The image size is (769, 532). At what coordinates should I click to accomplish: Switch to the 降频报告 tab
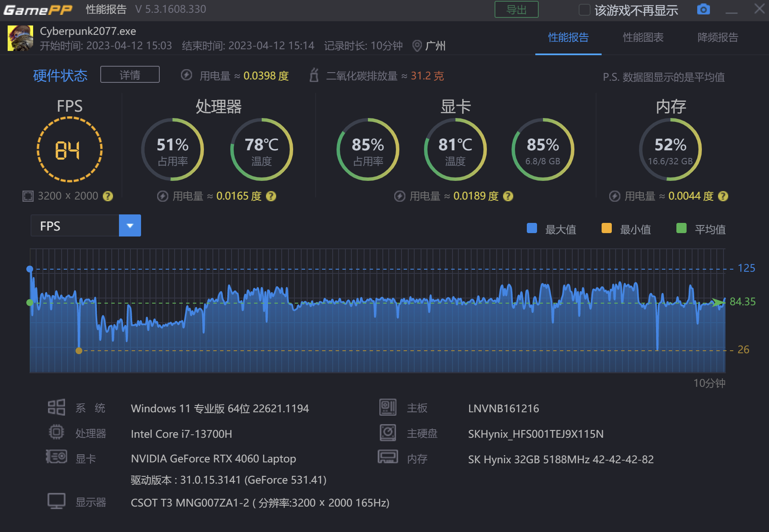click(x=718, y=37)
